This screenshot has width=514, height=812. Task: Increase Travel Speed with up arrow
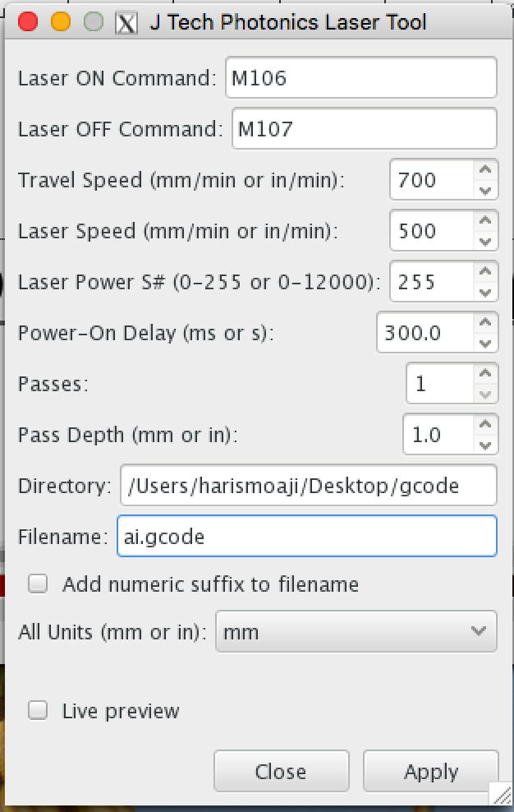coord(485,171)
